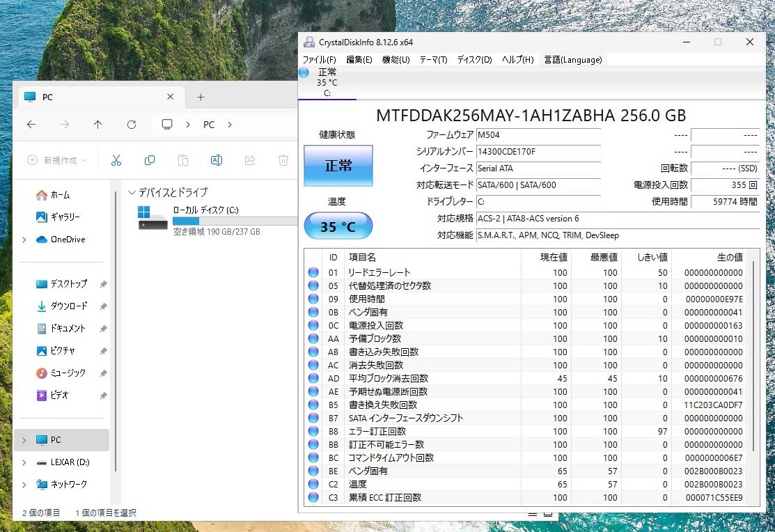This screenshot has width=775, height=532.
Task: Open ダウンロード quick access folder
Action: [x=62, y=306]
